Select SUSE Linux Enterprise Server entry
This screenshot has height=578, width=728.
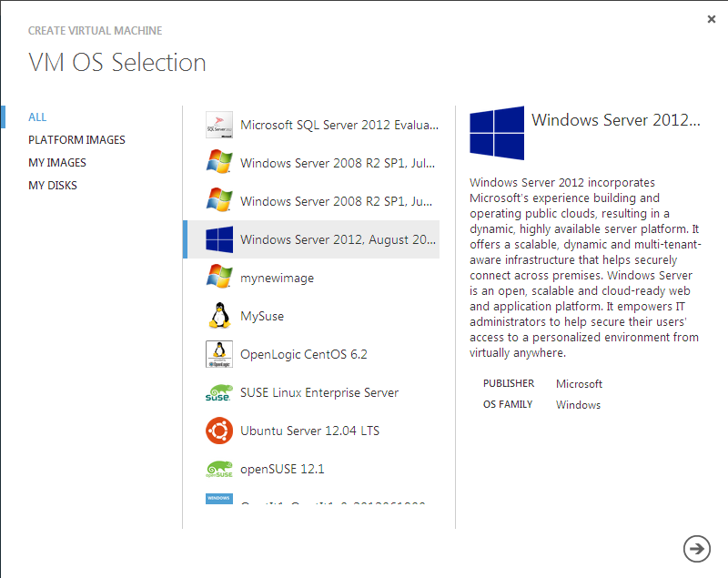coord(313,392)
